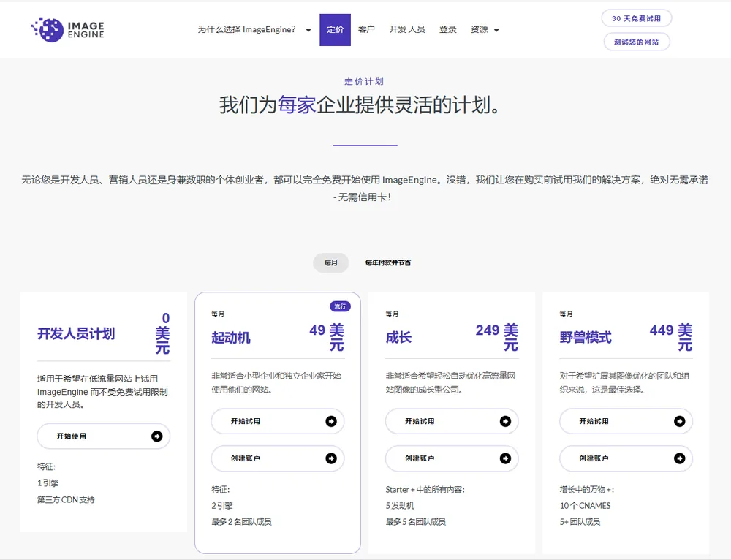Image resolution: width=731 pixels, height=560 pixels.
Task: Click the arrow icon on 起动机's 开始试用 button
Action: point(330,421)
